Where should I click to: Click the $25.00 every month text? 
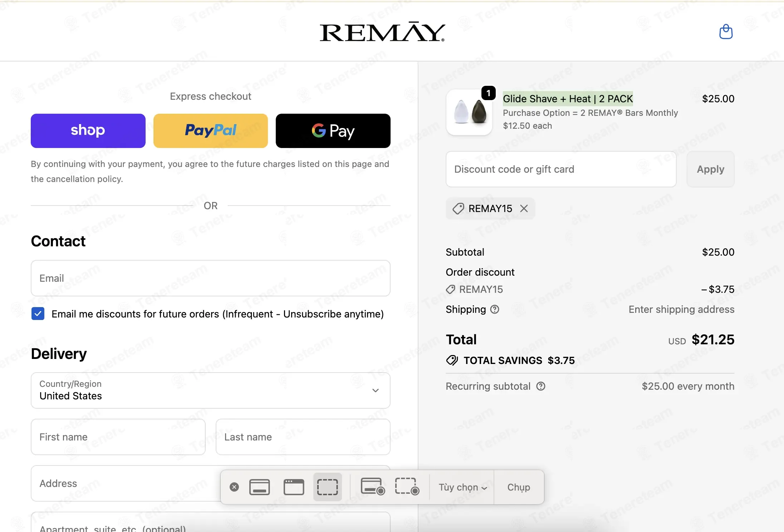(688, 386)
